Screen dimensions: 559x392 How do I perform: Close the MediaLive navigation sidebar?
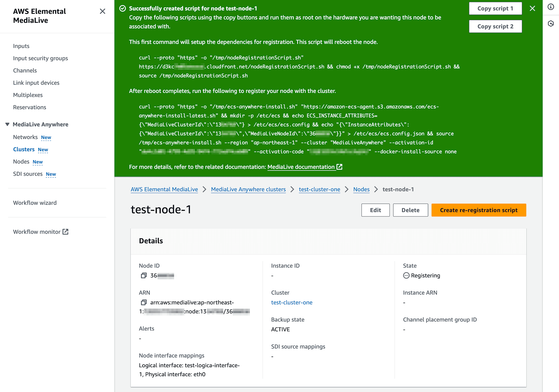[x=103, y=11]
